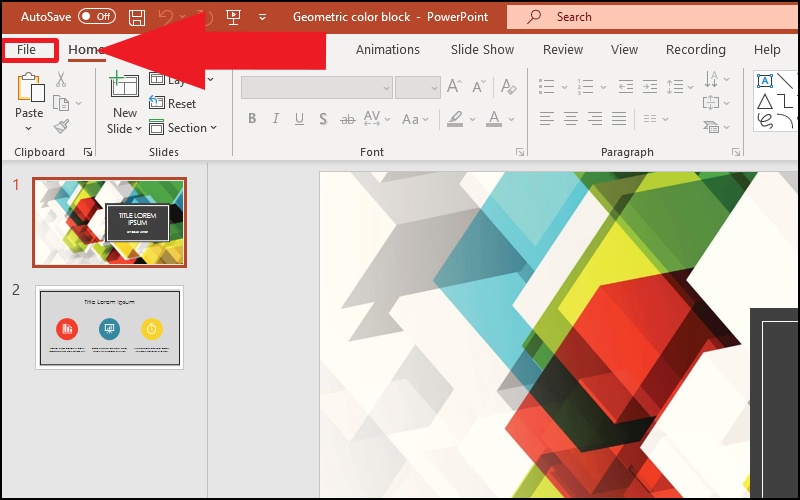
Task: Open the Review tab
Action: (563, 49)
